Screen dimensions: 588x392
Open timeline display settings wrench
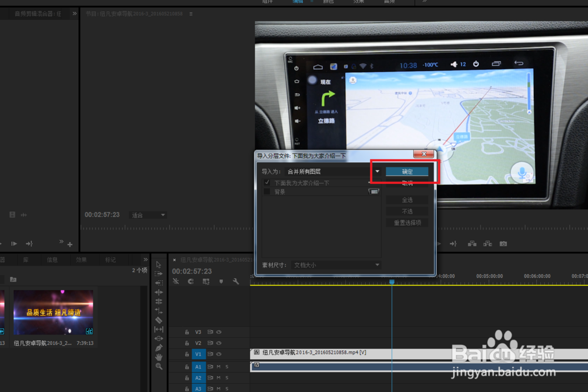pos(236,282)
